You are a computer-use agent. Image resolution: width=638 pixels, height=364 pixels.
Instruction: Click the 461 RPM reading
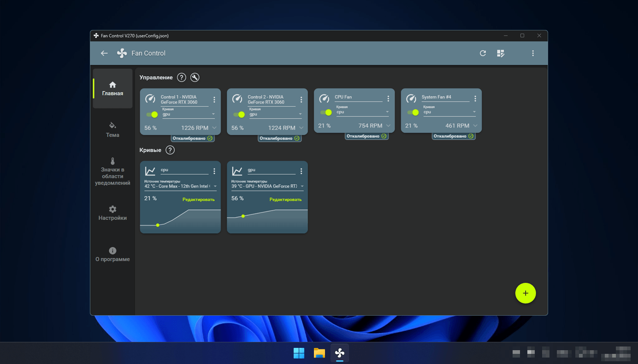[457, 125]
